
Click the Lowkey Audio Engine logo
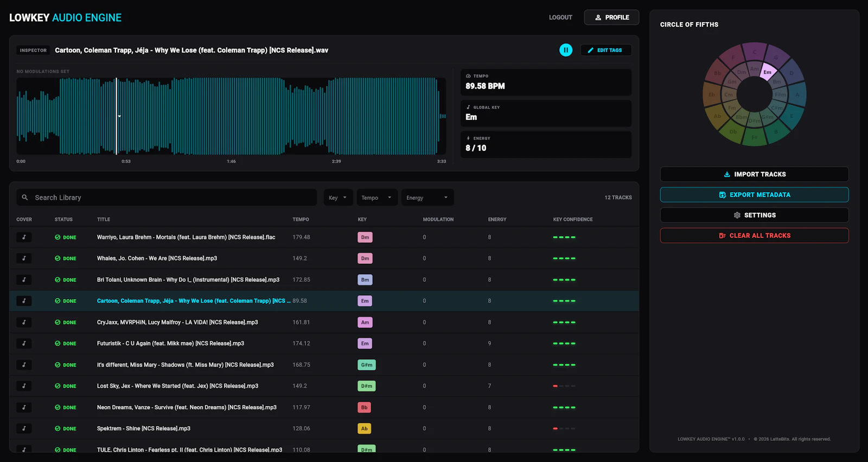(x=65, y=18)
